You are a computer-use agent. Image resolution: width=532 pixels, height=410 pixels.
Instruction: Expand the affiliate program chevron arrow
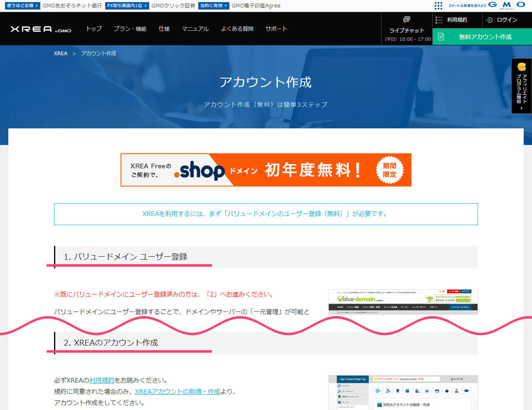pyautogui.click(x=522, y=108)
